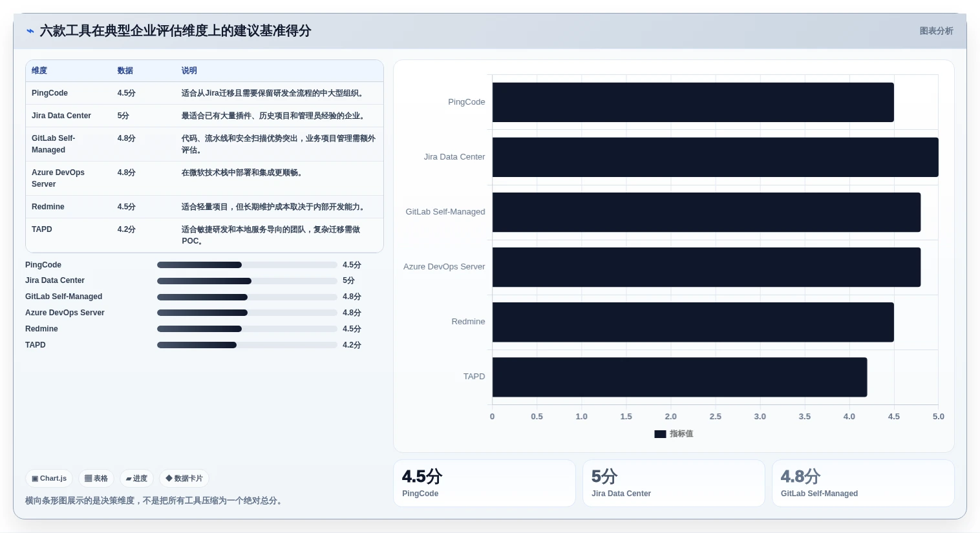Select the Azure DevOps Server table cell

(x=58, y=178)
